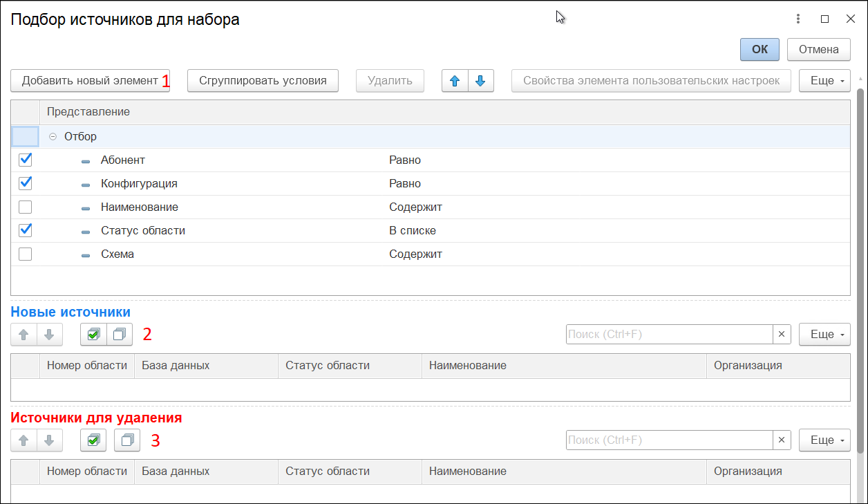The height and width of the screenshot is (504, 868).
Task: Click the В списке value in Статус области row
Action: tap(413, 231)
